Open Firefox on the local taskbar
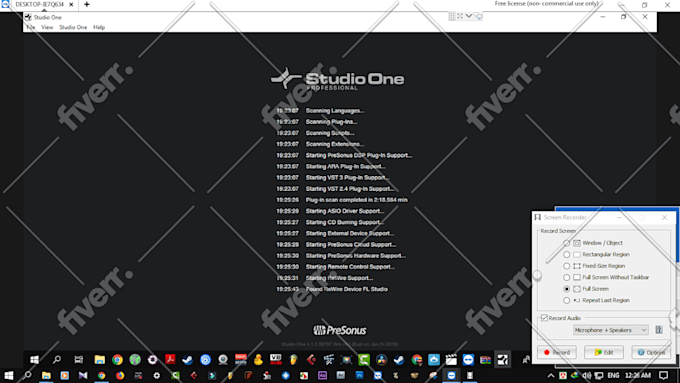The image size is (680, 383). 120,375
